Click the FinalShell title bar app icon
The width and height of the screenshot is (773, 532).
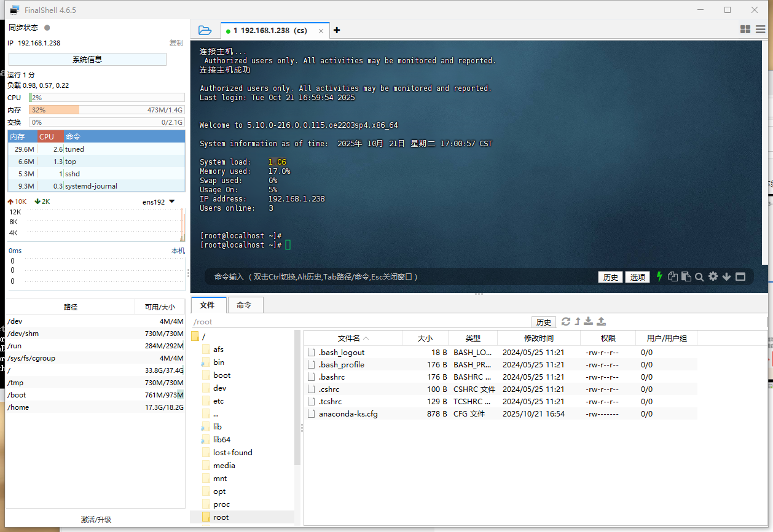pyautogui.click(x=14, y=10)
